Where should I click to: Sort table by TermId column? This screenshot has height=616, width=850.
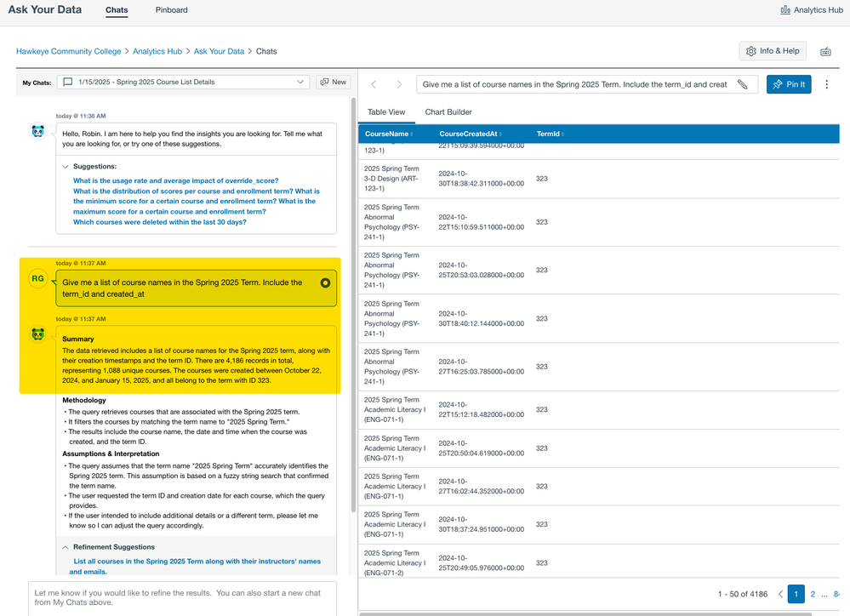[x=549, y=134]
